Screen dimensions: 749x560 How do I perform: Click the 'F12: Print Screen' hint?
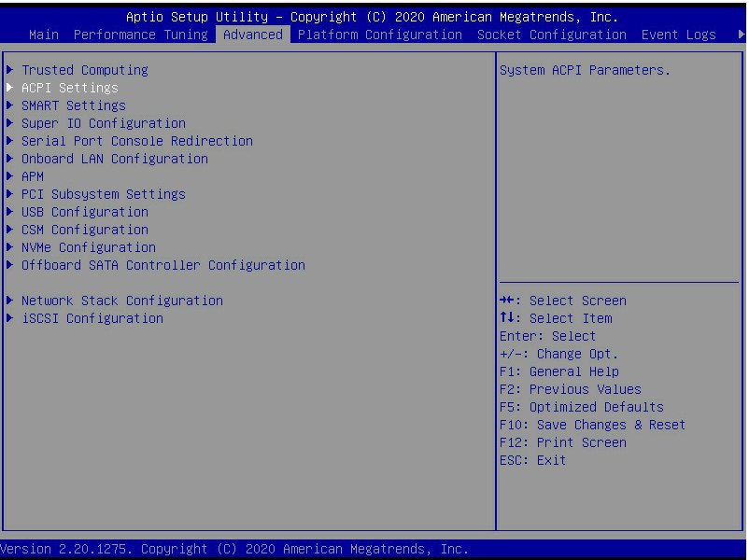pos(563,442)
